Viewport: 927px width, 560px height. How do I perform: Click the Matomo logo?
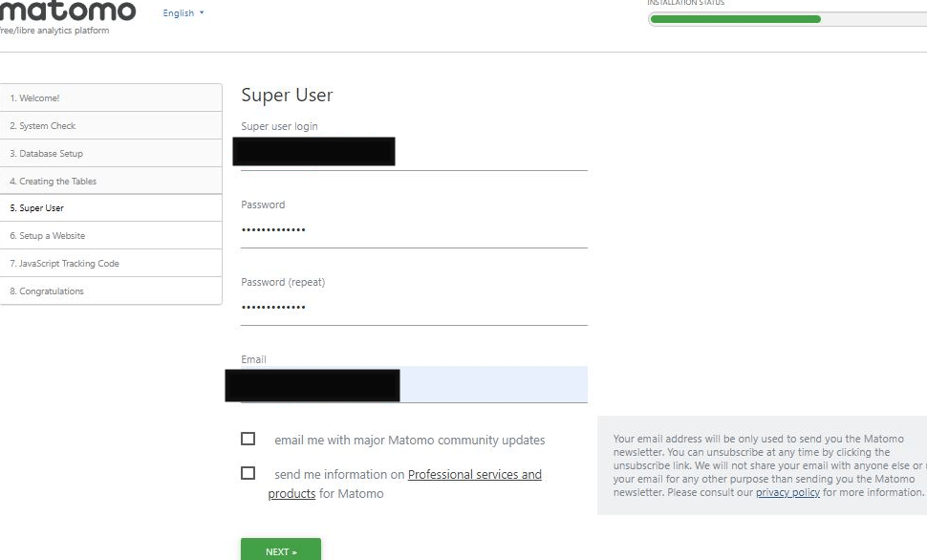(67, 11)
